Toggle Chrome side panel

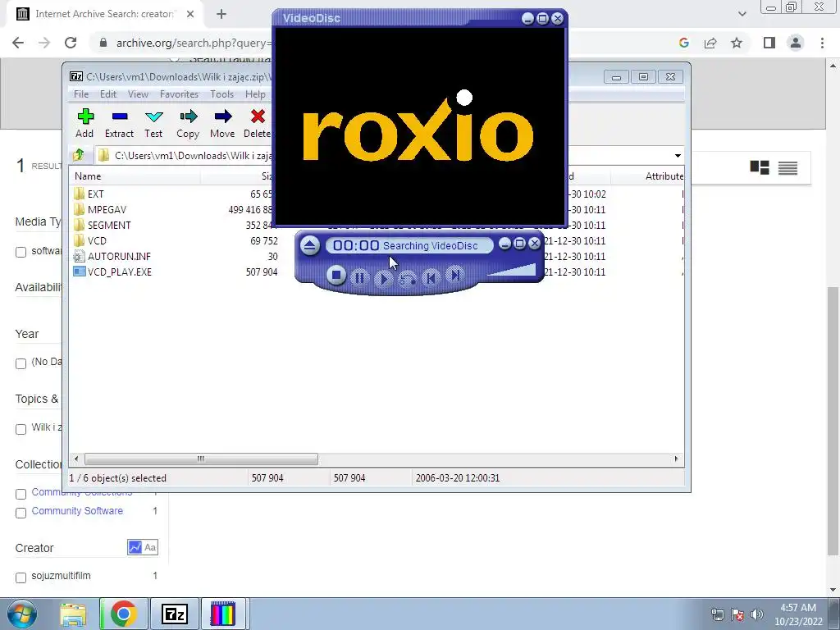click(769, 43)
